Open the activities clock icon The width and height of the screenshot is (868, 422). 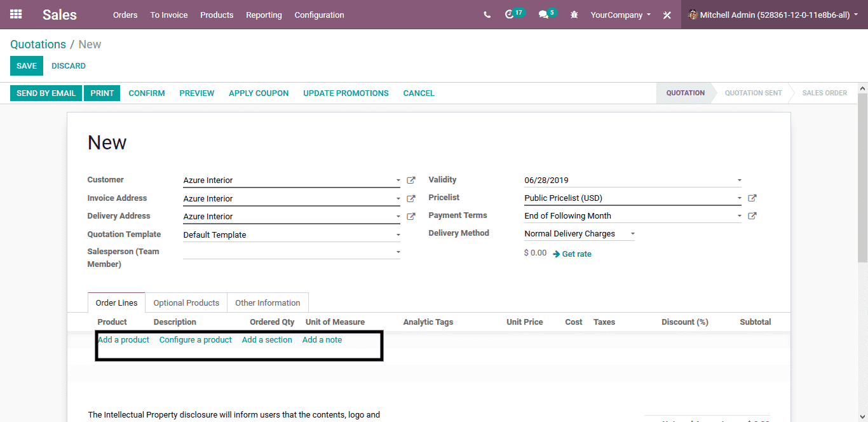pyautogui.click(x=509, y=15)
